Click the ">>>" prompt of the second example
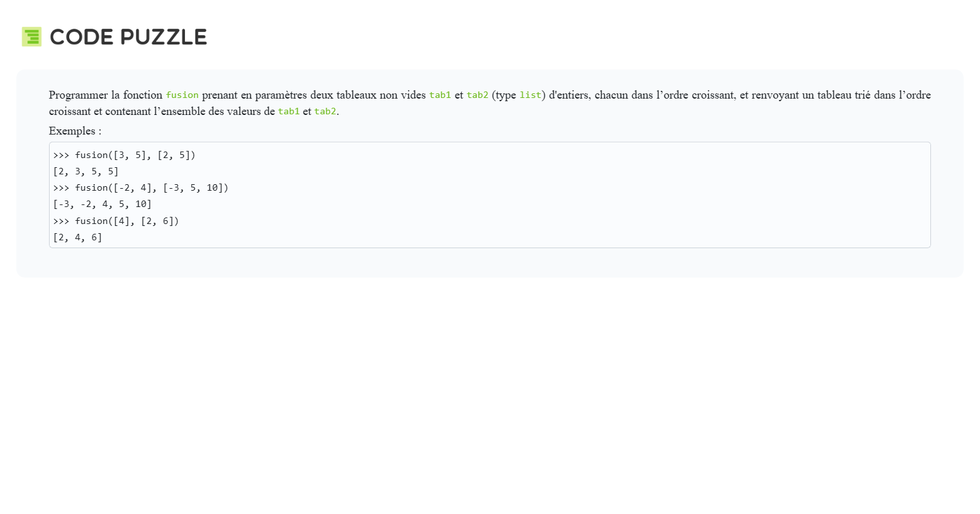Viewport: 980px width, 514px height. pos(61,188)
